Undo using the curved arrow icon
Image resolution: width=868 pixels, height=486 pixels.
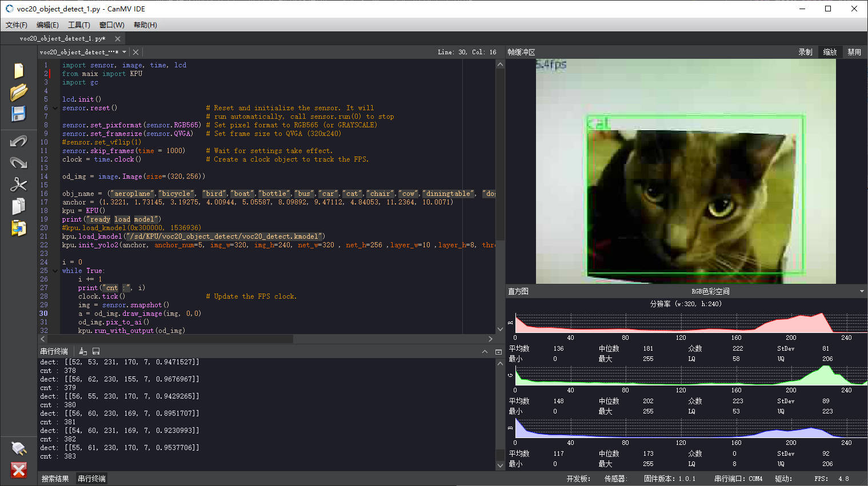point(19,141)
